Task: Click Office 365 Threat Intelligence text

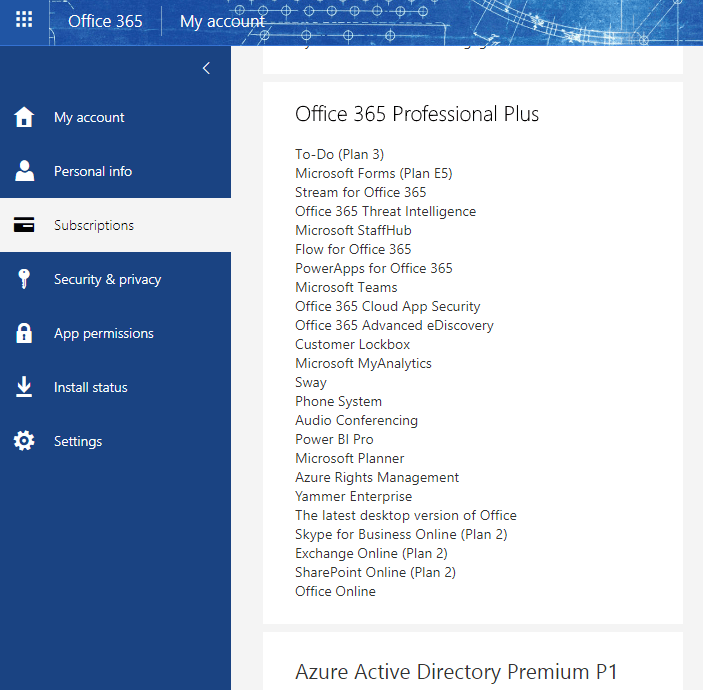Action: [386, 211]
